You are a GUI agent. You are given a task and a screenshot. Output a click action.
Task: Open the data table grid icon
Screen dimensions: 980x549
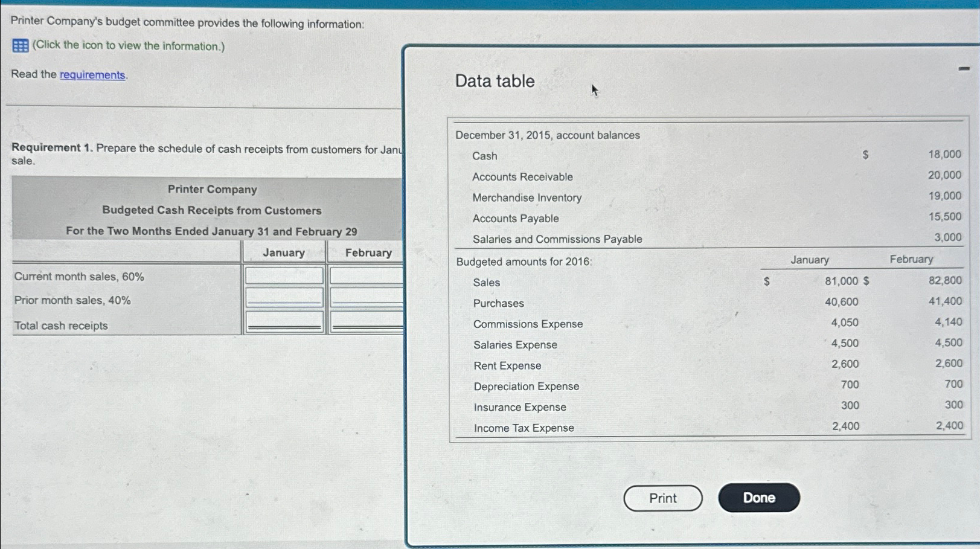point(21,46)
